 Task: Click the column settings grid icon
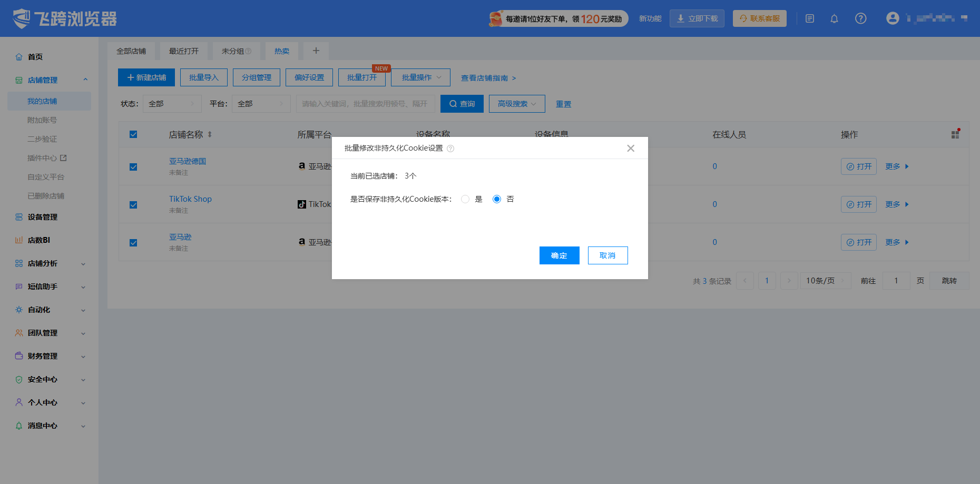coord(955,134)
